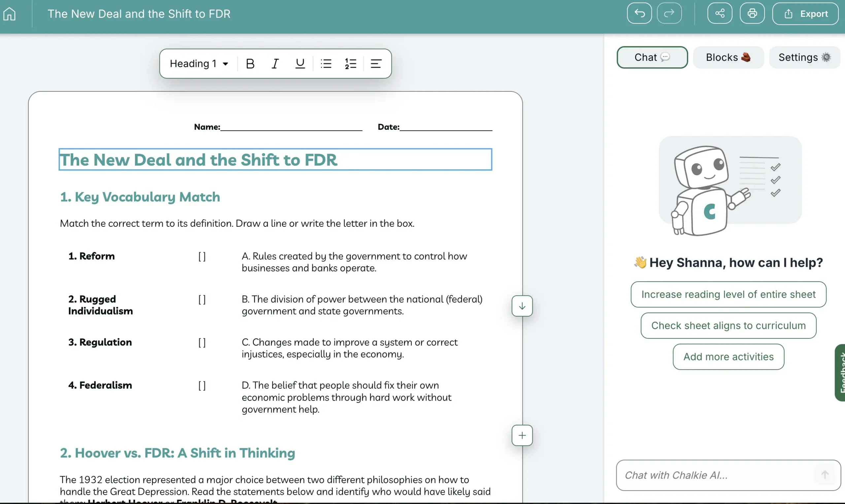Insert a numbered list
This screenshot has width=845, height=504.
point(350,63)
